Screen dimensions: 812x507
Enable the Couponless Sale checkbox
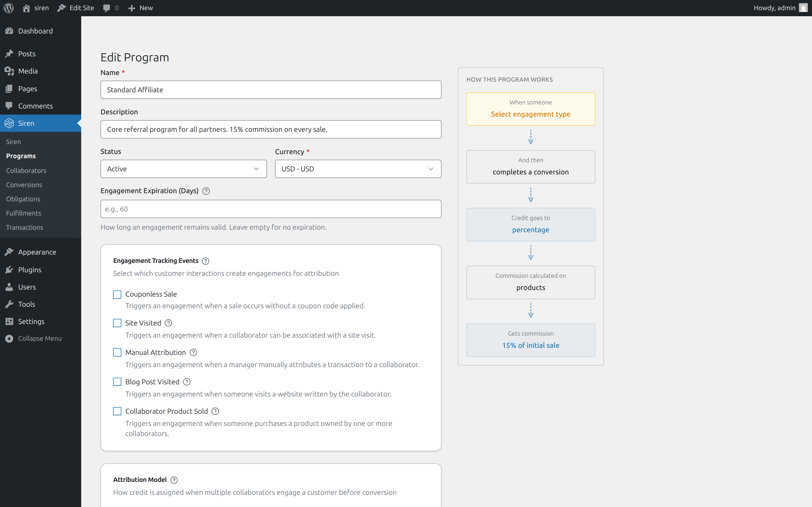coord(117,294)
